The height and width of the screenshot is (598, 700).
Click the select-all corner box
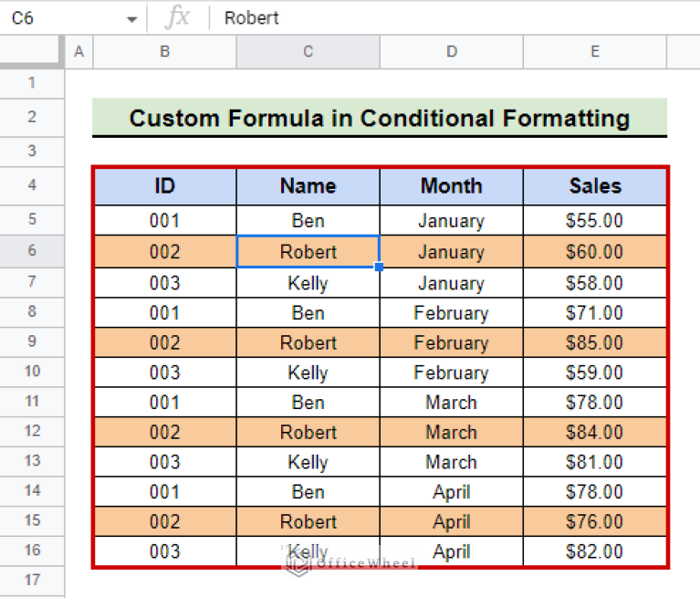(32, 52)
